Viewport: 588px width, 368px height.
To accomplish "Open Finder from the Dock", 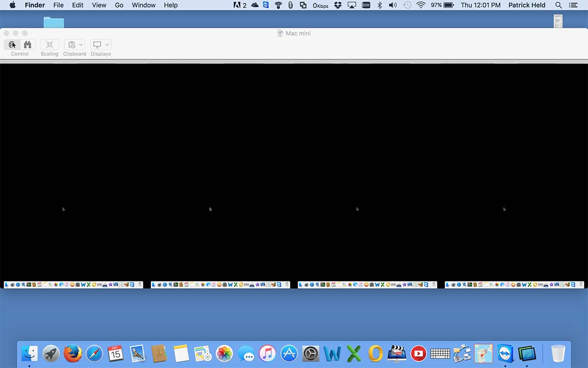I will [x=30, y=353].
